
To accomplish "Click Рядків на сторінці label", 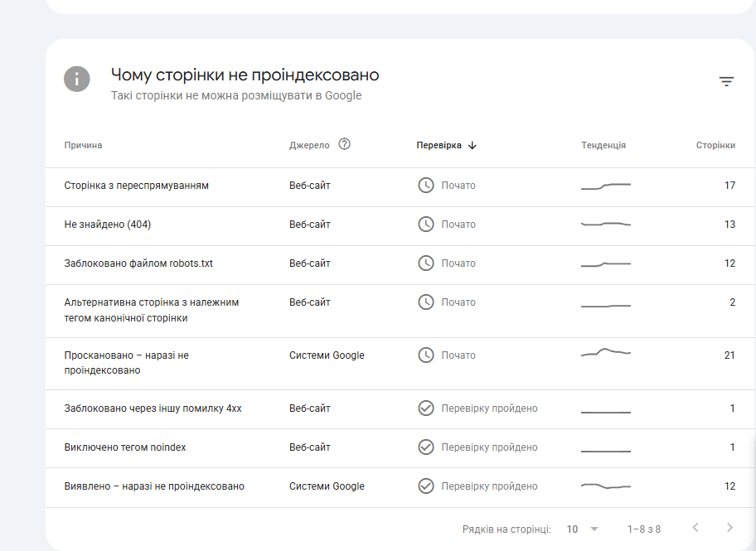I will [x=506, y=529].
